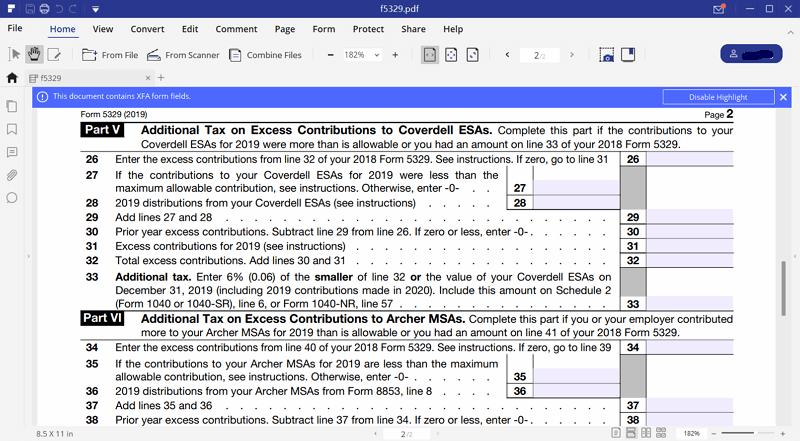Switch to two-page view in status bar
This screenshot has width=800, height=441.
click(647, 433)
